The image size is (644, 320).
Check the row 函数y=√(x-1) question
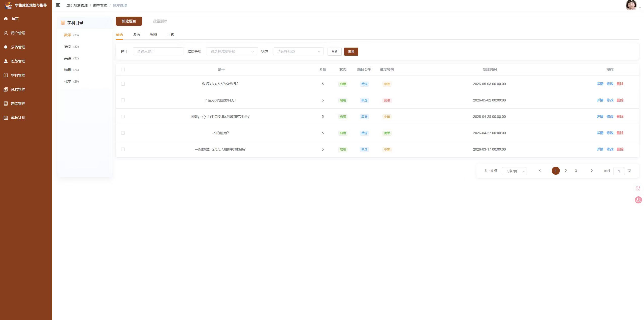123,117
